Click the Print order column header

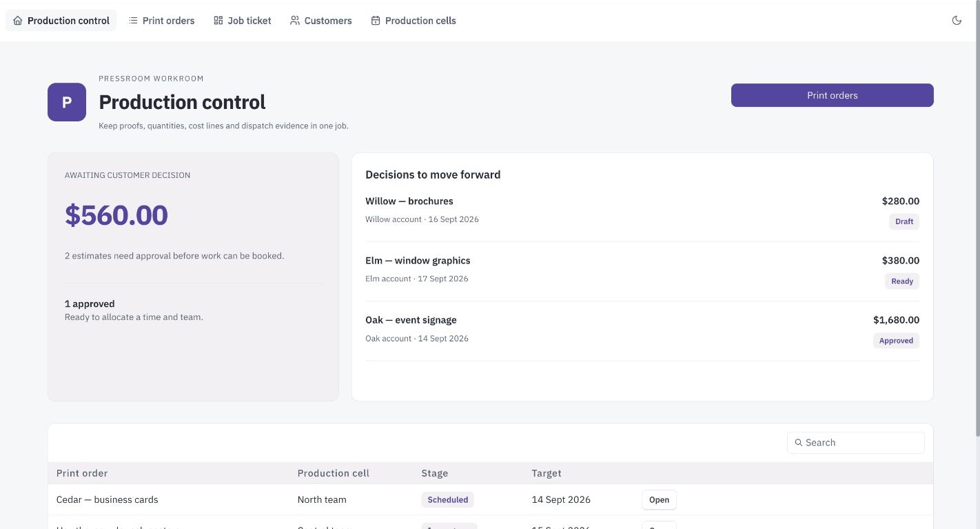point(82,473)
